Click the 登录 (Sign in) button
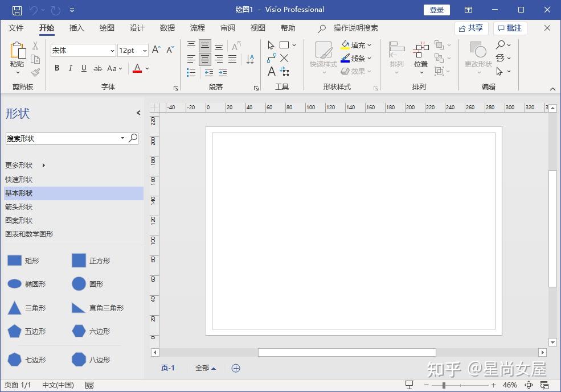The height and width of the screenshot is (392, 561). 436,9
